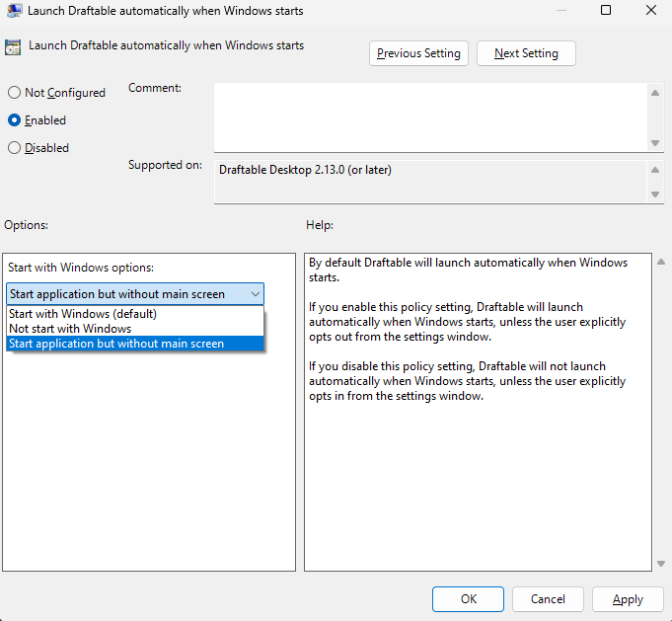
Task: Close the policy dialog window
Action: 651,10
